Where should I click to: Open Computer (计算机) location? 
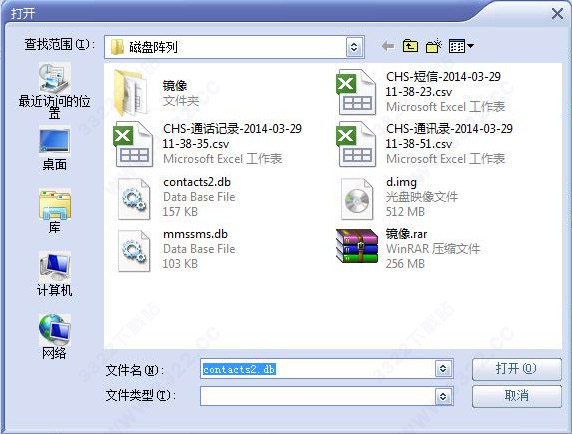coord(54,274)
